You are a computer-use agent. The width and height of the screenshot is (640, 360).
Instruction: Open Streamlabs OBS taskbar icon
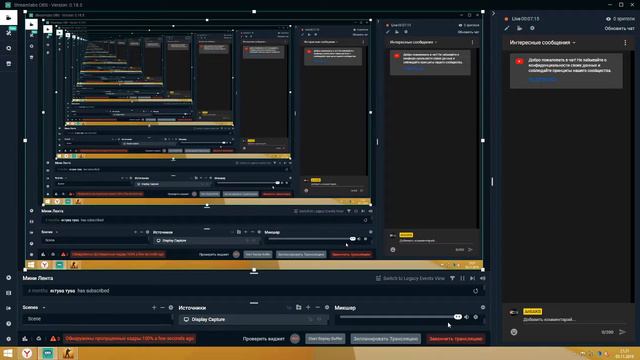[x=48, y=353]
